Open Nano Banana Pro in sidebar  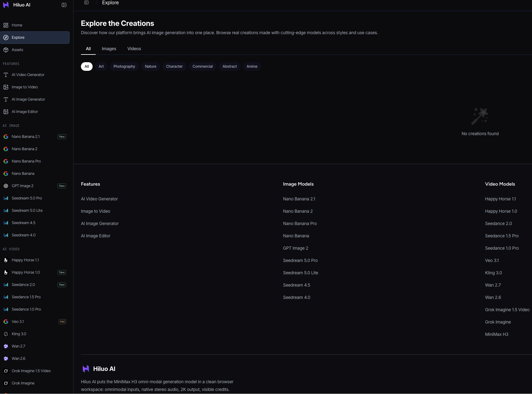[35, 161]
